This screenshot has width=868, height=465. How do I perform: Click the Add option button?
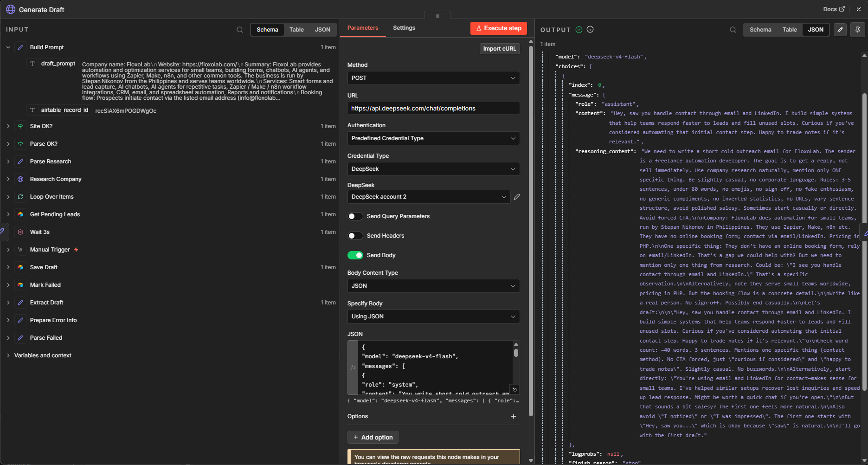coord(373,437)
